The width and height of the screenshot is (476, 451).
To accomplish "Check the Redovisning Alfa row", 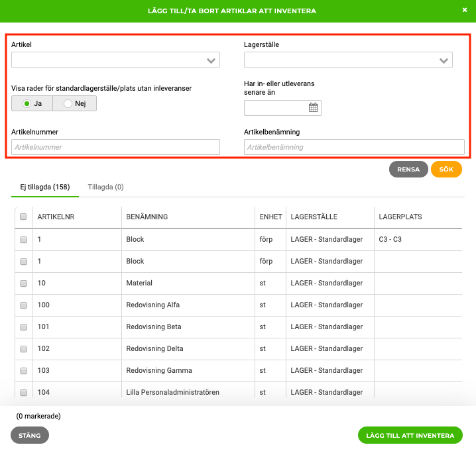I will 23,305.
